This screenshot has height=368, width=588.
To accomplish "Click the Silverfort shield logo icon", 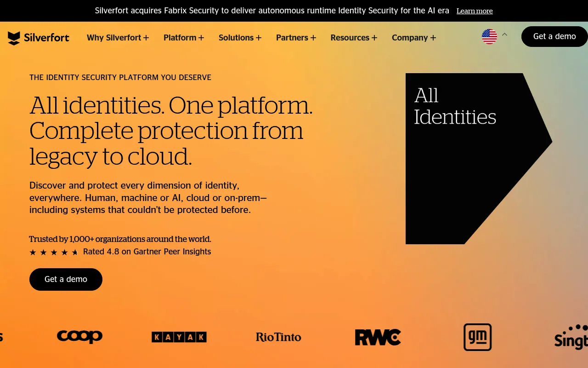I will [14, 38].
